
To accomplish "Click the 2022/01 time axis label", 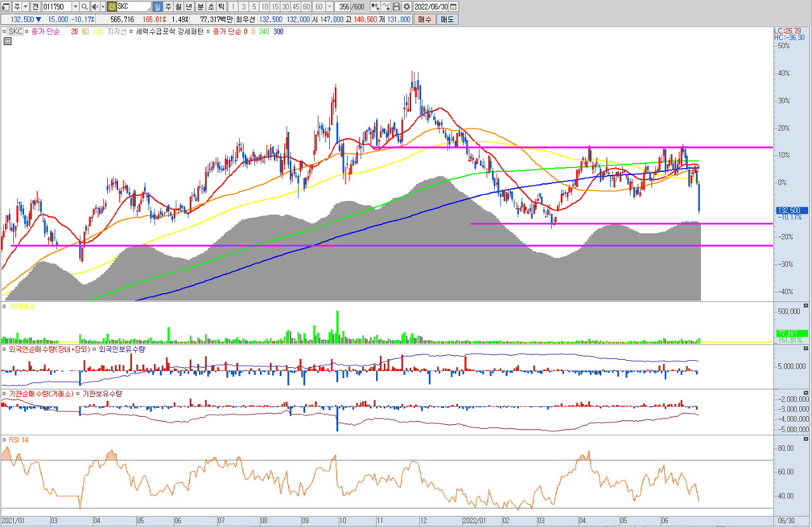I will 474,521.
